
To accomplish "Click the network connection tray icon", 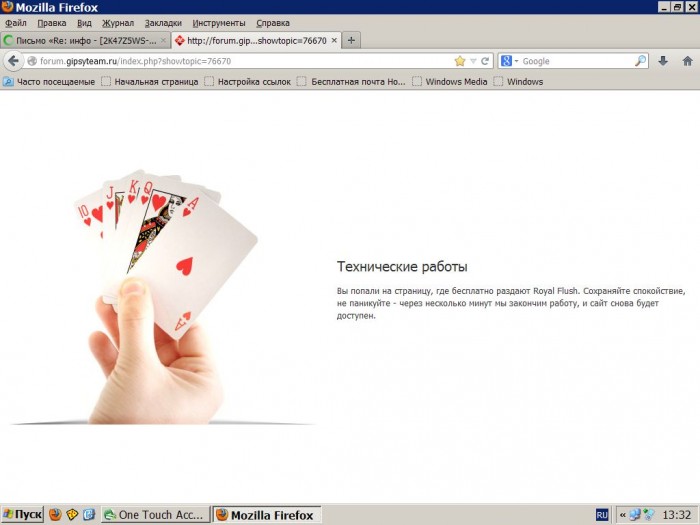I will [635, 515].
